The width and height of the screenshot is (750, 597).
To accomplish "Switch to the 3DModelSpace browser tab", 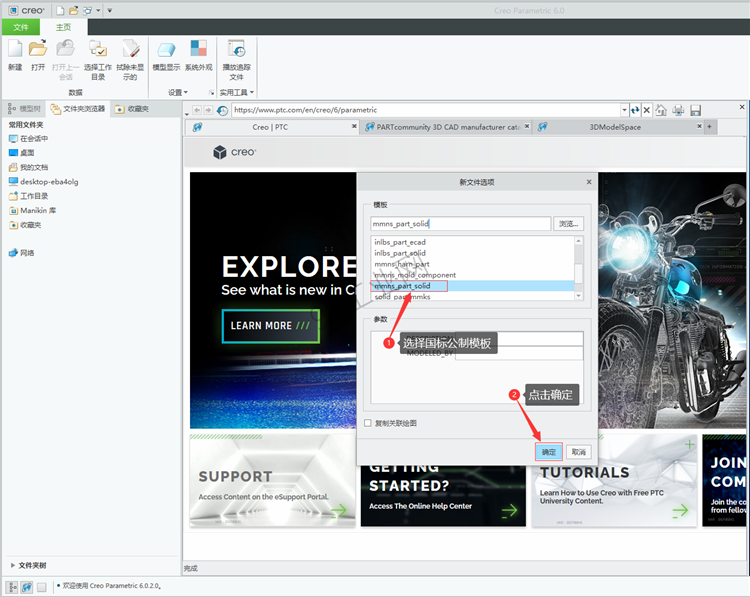I will click(615, 127).
